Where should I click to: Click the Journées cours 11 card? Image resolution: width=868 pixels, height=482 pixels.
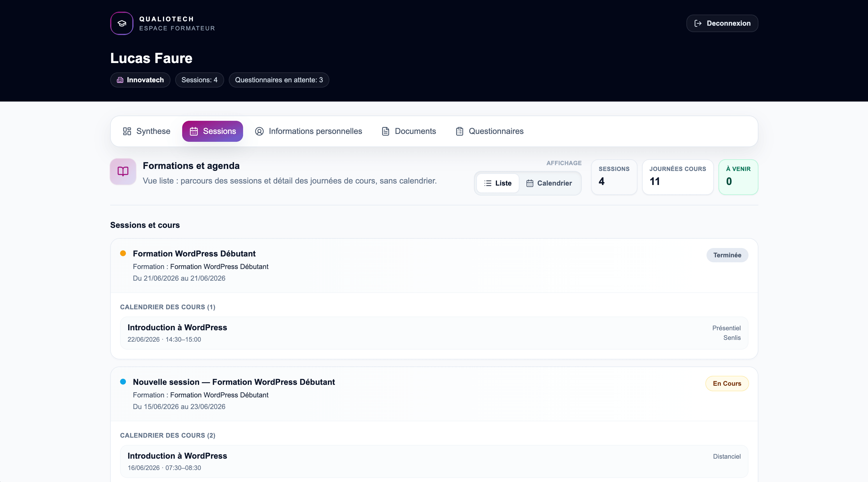tap(678, 177)
